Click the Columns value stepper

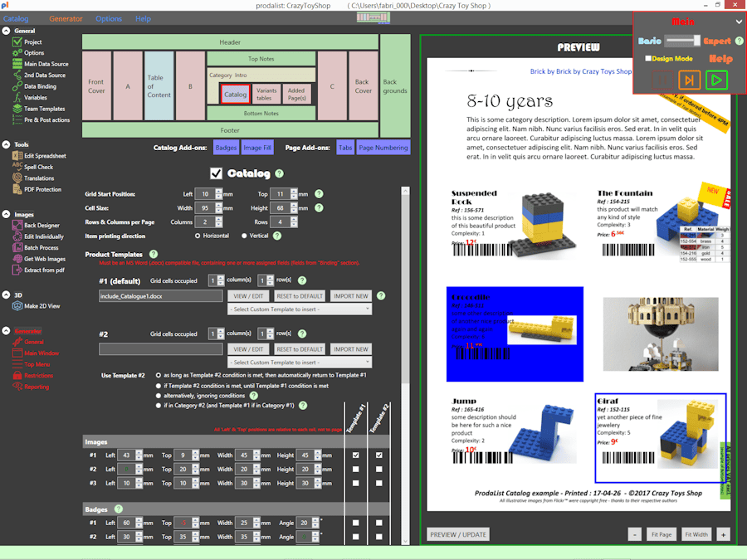pos(218,222)
